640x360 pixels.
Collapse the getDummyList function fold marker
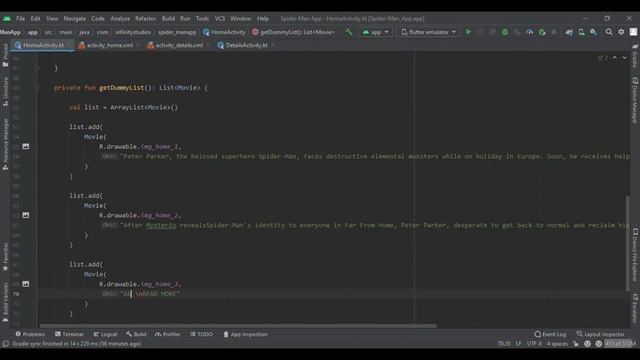(x=36, y=88)
